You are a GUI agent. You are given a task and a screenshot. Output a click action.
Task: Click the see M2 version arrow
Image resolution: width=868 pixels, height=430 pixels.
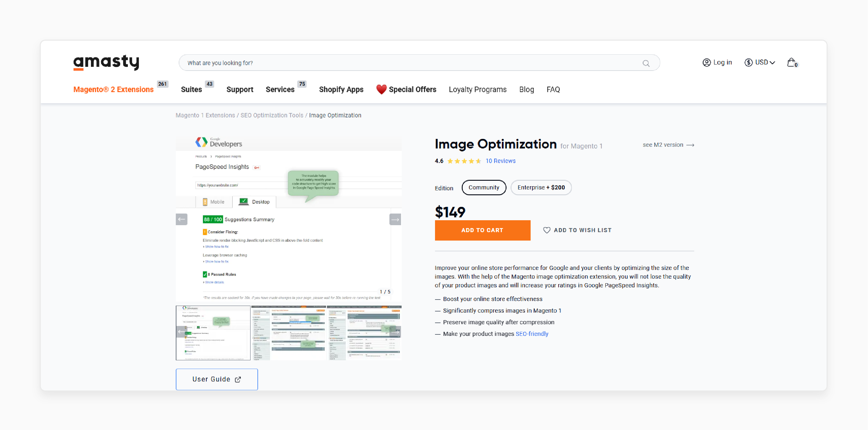690,145
